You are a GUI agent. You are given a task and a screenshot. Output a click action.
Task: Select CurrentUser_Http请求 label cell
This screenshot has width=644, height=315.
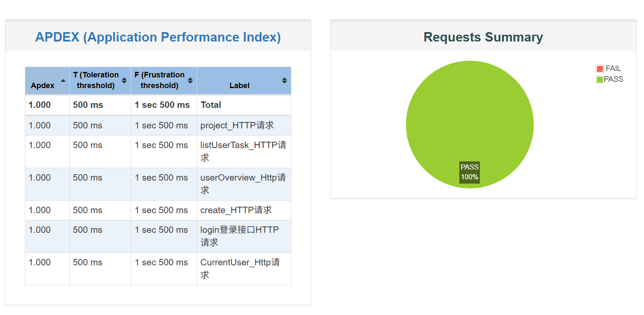pyautogui.click(x=244, y=269)
